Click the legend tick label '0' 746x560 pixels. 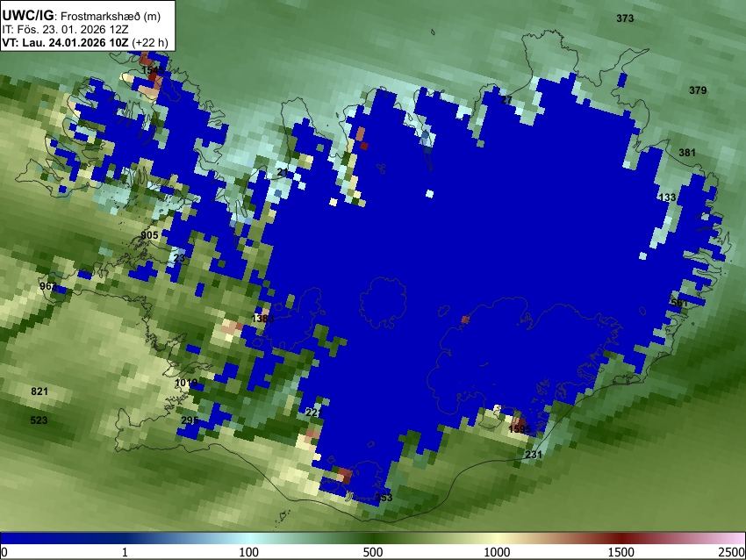(4, 552)
